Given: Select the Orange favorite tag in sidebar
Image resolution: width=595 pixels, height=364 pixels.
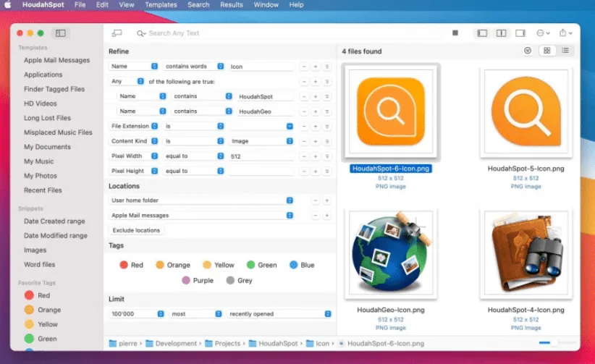Looking at the screenshot, I should [43, 310].
